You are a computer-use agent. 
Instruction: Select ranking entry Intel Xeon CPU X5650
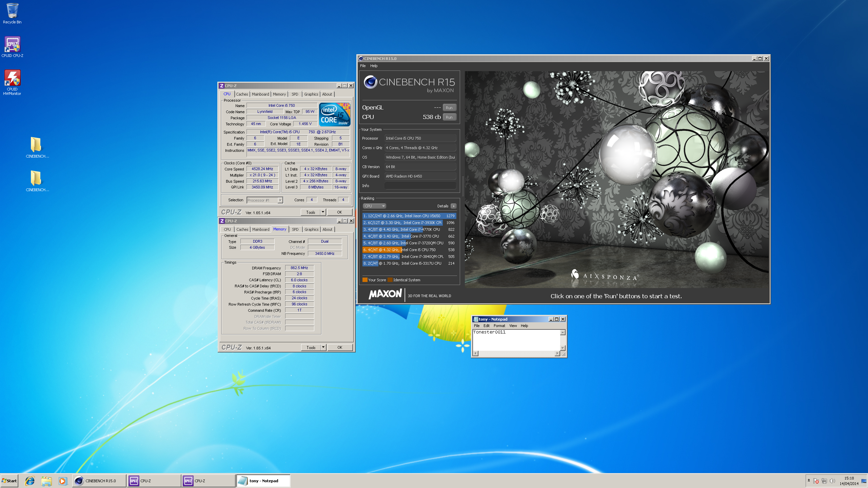[409, 216]
